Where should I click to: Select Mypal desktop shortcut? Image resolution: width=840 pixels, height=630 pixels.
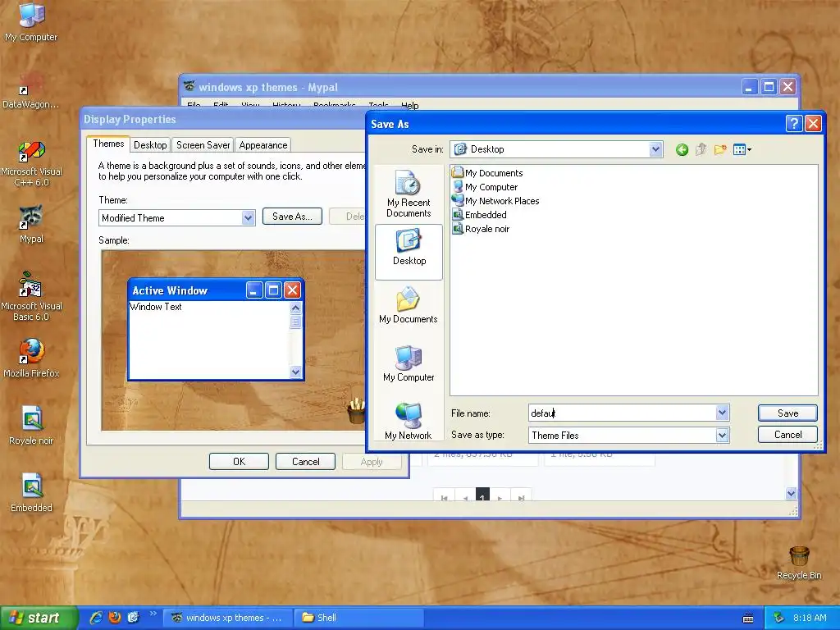point(31,224)
